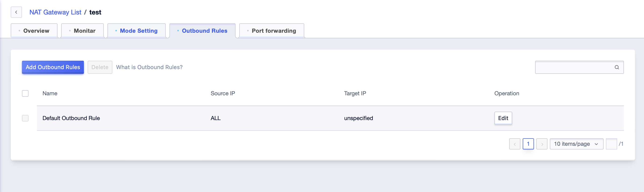This screenshot has height=192, width=644.
Task: Select the header select-all checkbox
Action: pyautogui.click(x=25, y=93)
